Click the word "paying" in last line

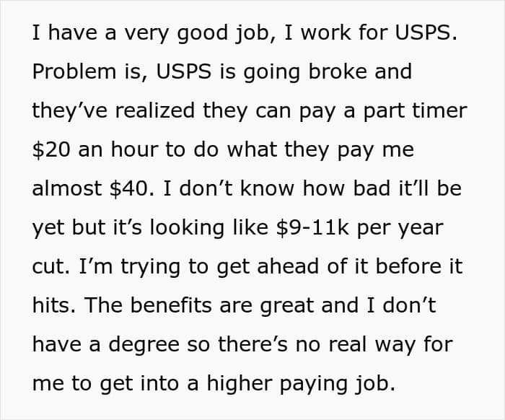click(x=314, y=385)
